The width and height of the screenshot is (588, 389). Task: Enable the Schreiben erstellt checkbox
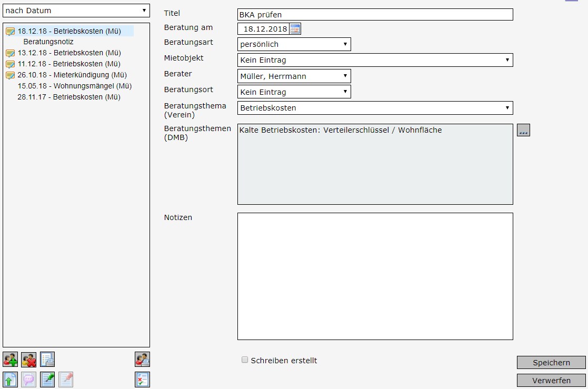(x=245, y=360)
